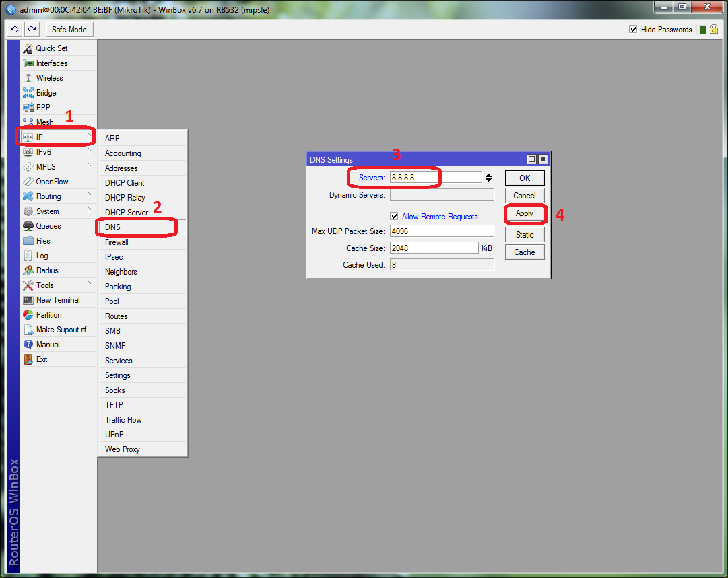Choose Addresses in the IP submenu

click(142, 168)
